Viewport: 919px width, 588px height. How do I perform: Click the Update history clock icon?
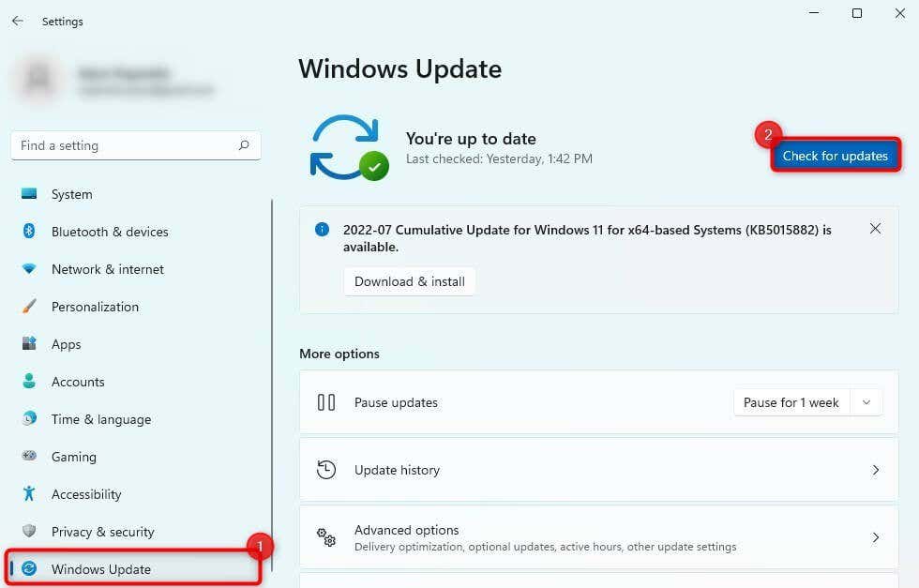[x=326, y=470]
